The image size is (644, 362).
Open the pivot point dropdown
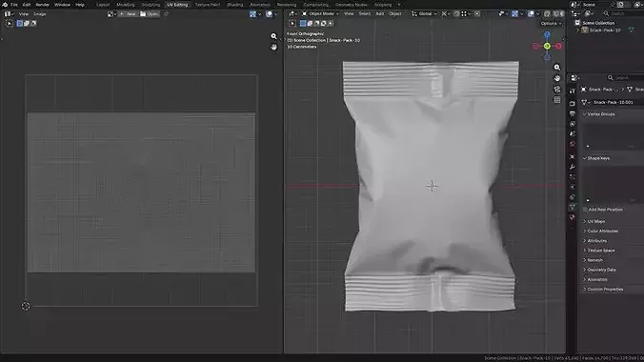[445, 14]
